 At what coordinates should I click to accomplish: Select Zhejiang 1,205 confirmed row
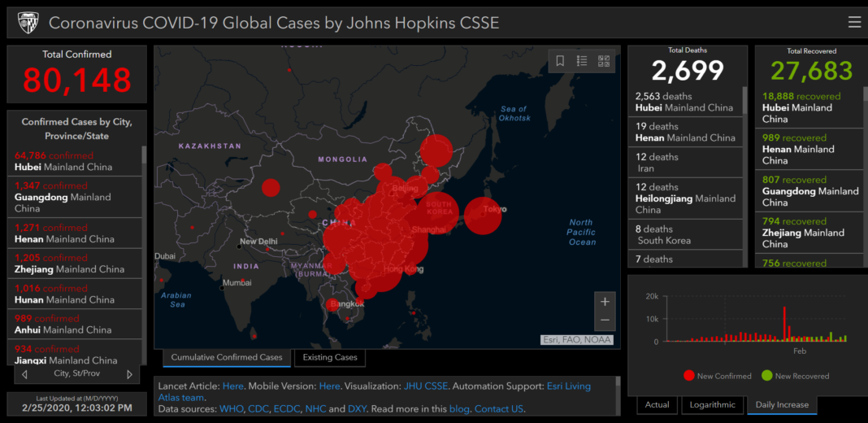(74, 264)
